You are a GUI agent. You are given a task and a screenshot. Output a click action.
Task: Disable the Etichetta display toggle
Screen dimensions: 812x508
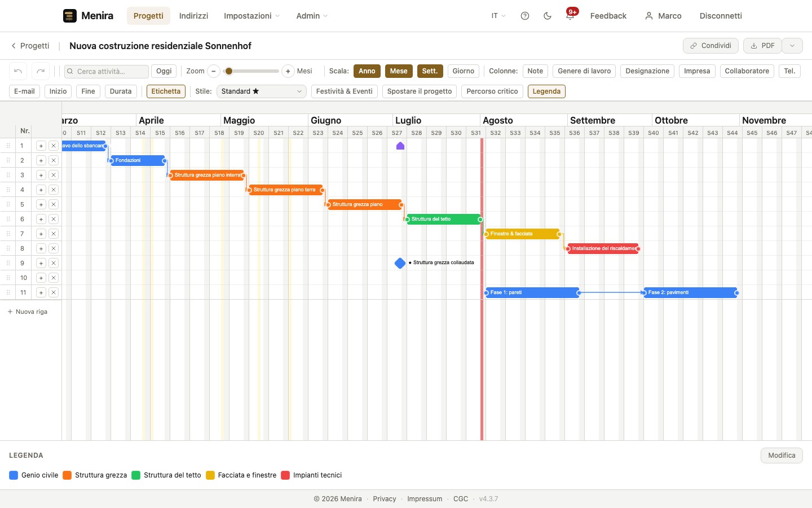tap(166, 91)
